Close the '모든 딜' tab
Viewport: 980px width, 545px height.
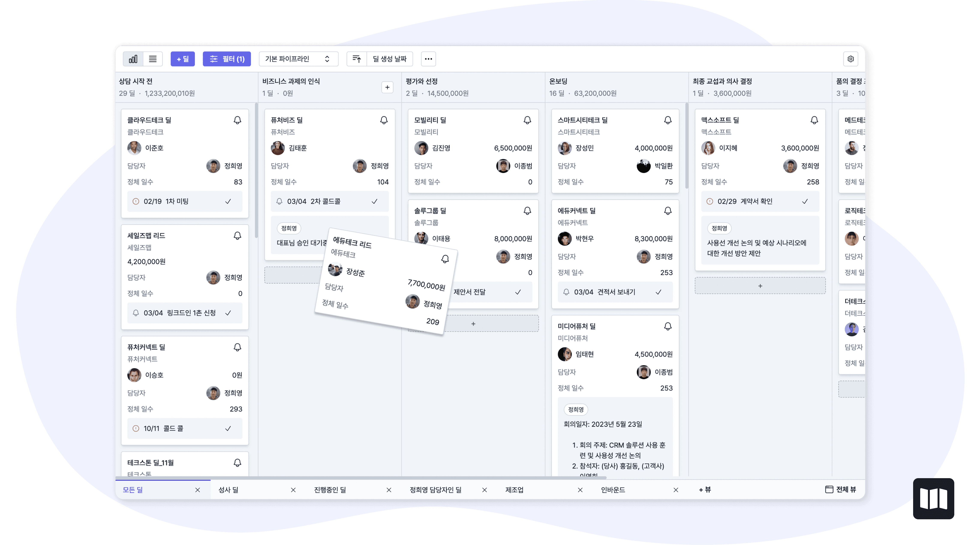point(197,490)
